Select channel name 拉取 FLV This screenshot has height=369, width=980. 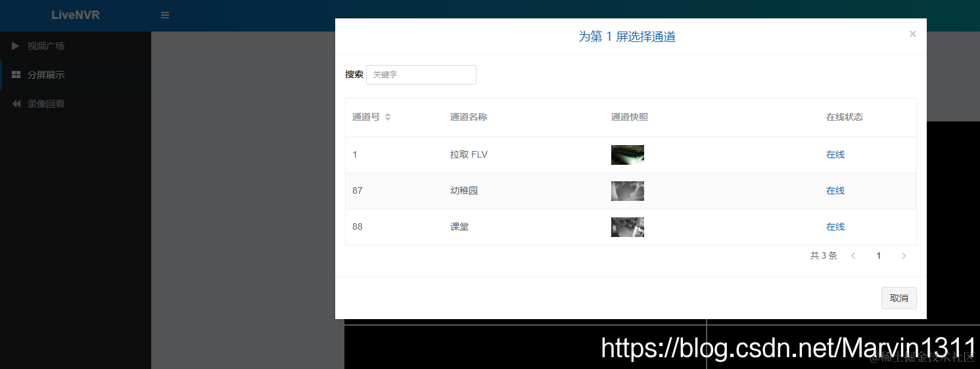(x=469, y=155)
